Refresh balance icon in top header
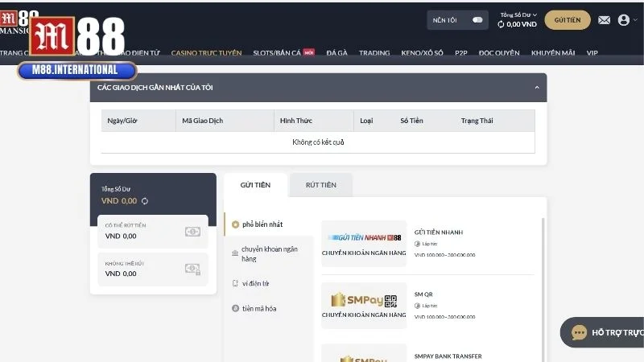The height and width of the screenshot is (362, 644). tap(501, 24)
